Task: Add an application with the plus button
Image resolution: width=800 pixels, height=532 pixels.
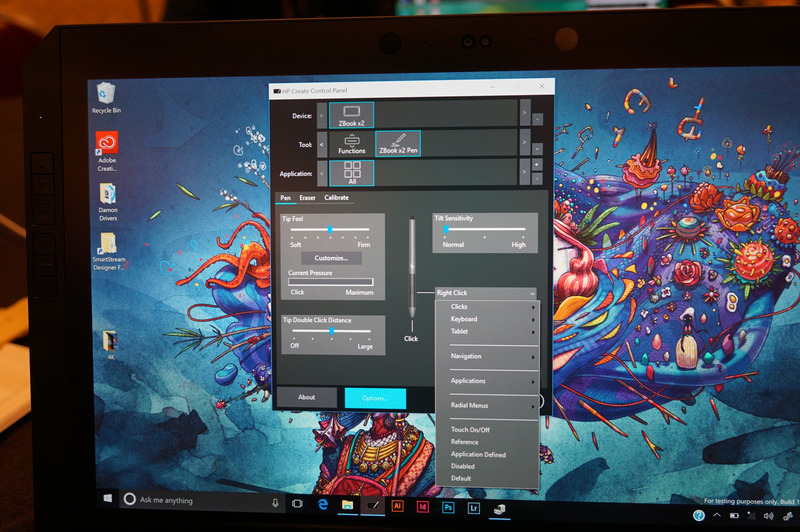Action: click(x=537, y=165)
